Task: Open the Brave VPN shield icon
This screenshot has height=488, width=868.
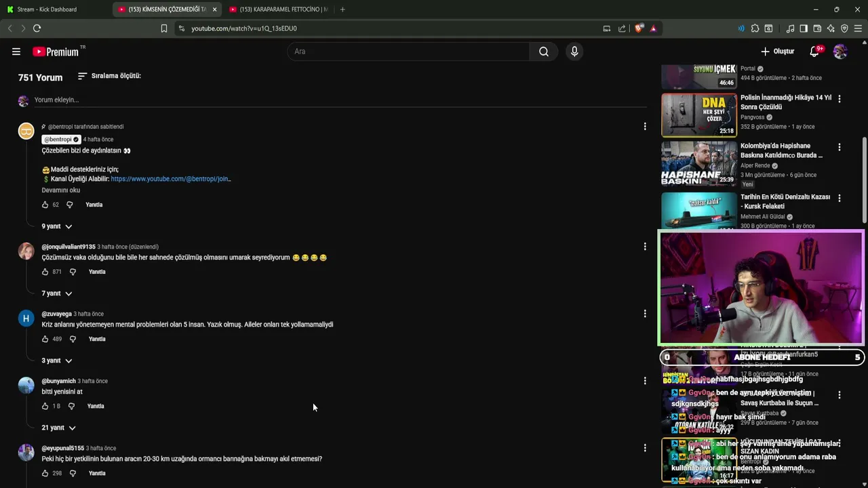Action: tap(844, 28)
